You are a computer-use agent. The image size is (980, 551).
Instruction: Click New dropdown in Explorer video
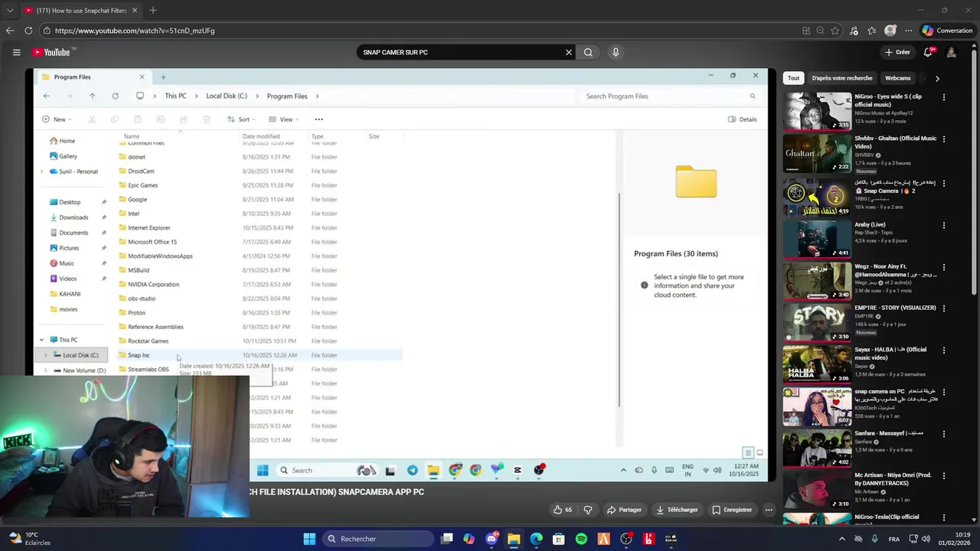57,119
